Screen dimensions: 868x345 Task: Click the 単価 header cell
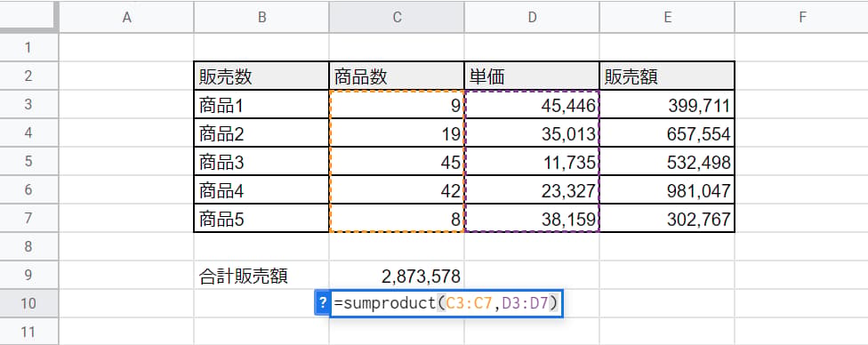(532, 76)
